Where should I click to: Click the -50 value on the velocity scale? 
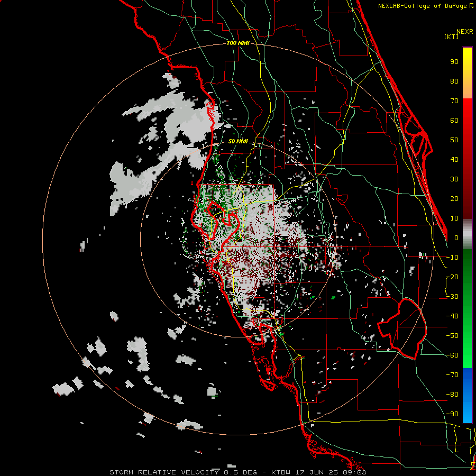[x=452, y=336]
